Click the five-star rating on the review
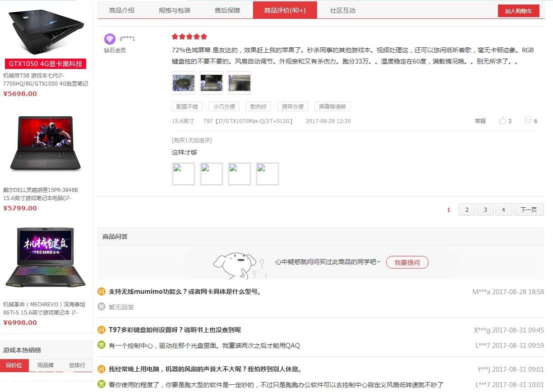Screen dimensions: 553x392 pos(189,36)
